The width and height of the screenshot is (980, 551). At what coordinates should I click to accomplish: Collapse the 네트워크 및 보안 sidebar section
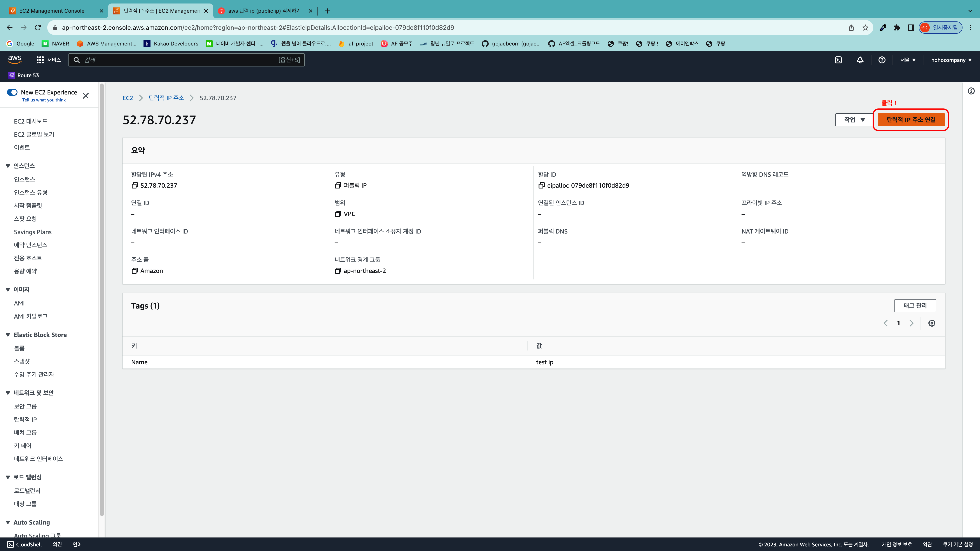(8, 393)
